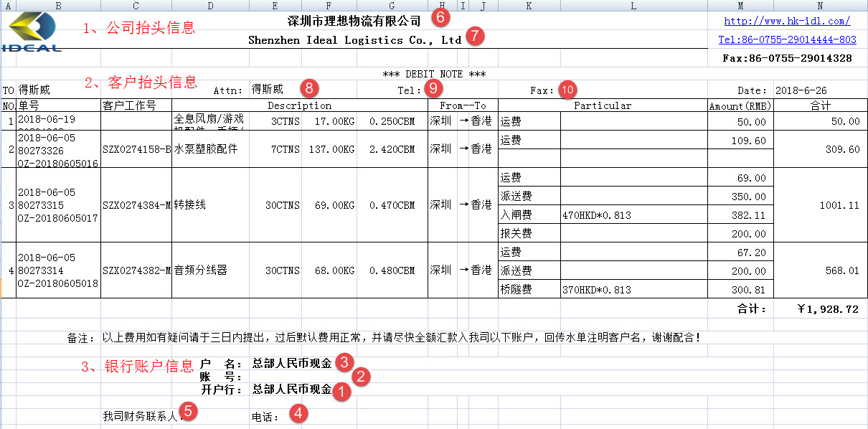Select the 470HKD*0.813 particular cell
Viewport: 868px width, 429px height.
(x=634, y=214)
